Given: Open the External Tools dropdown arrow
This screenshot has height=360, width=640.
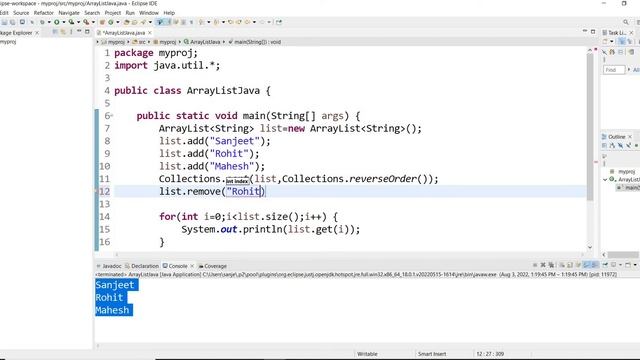Looking at the screenshot, I should [93, 22].
